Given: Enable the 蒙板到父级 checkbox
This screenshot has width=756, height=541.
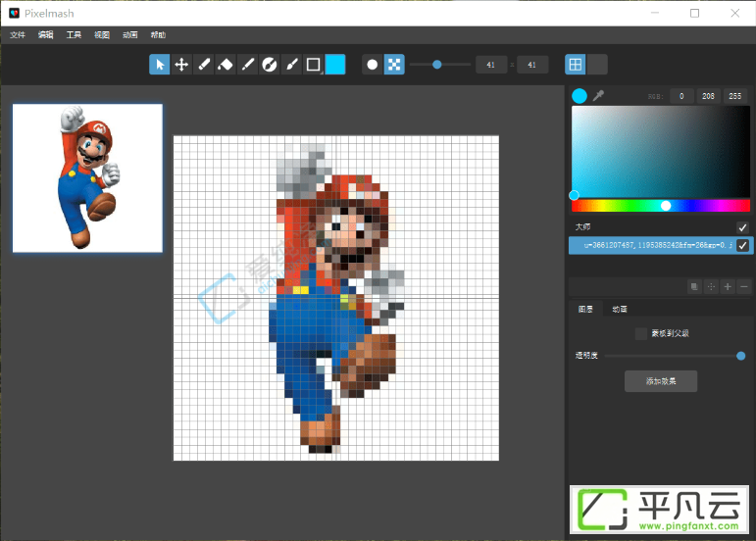Looking at the screenshot, I should 640,333.
